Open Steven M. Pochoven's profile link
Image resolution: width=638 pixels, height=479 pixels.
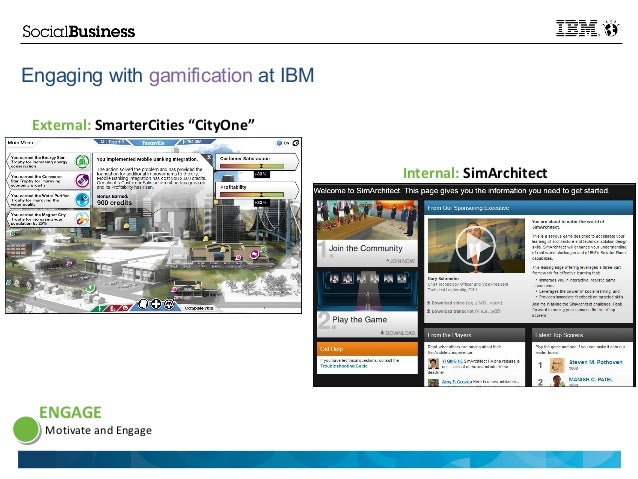click(x=596, y=362)
